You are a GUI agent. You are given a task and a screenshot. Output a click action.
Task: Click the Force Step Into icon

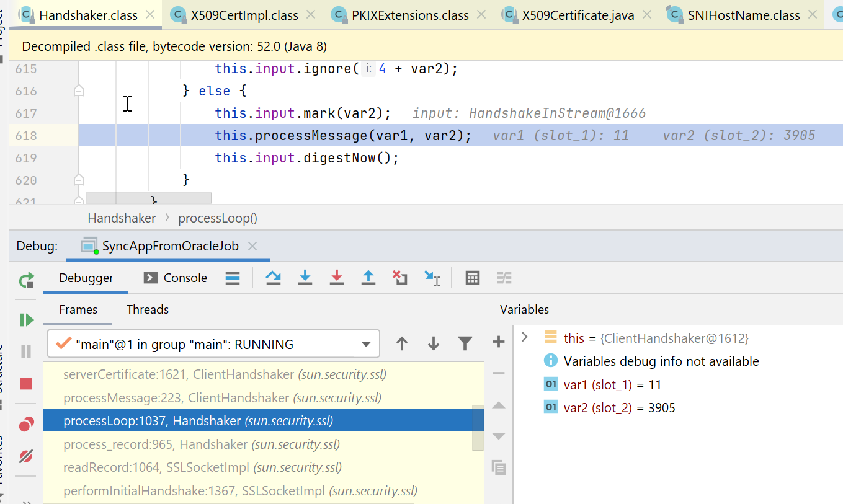point(337,278)
